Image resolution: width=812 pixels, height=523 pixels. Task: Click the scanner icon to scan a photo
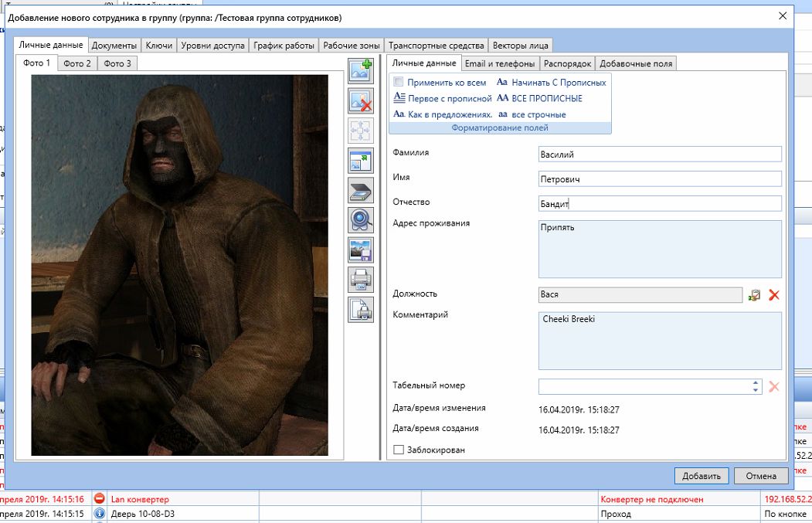tap(361, 191)
